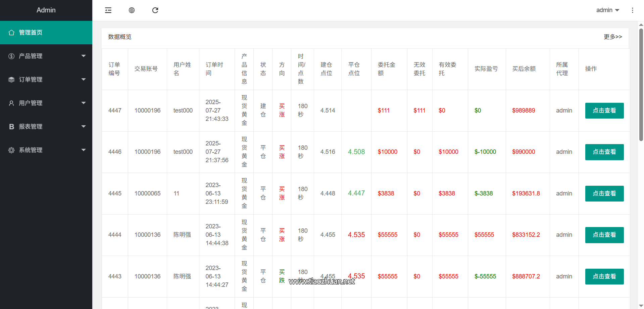Click balance $833152.2 in order 4444 row
The width and height of the screenshot is (644, 309).
point(526,235)
